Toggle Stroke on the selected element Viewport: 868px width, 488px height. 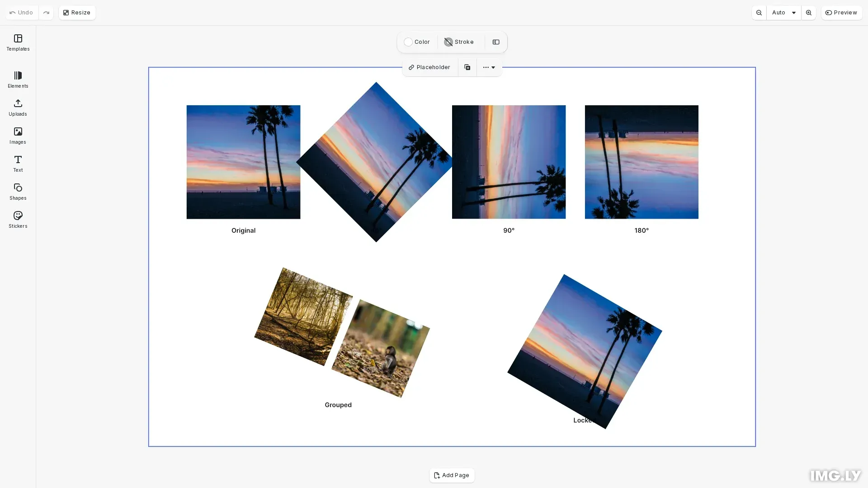459,42
